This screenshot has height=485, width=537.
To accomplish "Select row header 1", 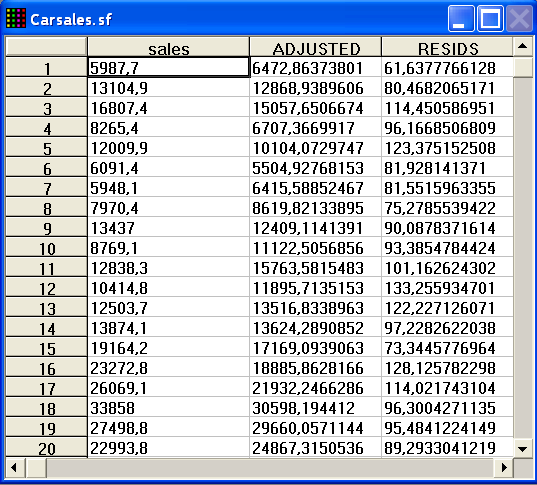I will tap(46, 67).
